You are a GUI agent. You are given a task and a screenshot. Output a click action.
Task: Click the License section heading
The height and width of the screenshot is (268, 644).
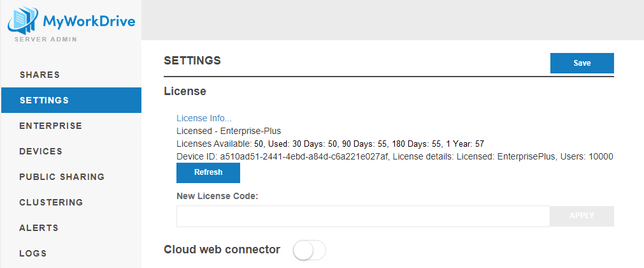point(185,91)
